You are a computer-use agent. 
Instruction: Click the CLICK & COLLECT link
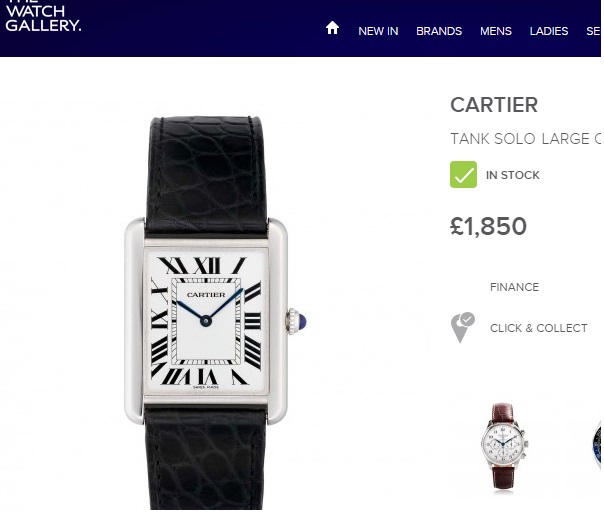(539, 328)
